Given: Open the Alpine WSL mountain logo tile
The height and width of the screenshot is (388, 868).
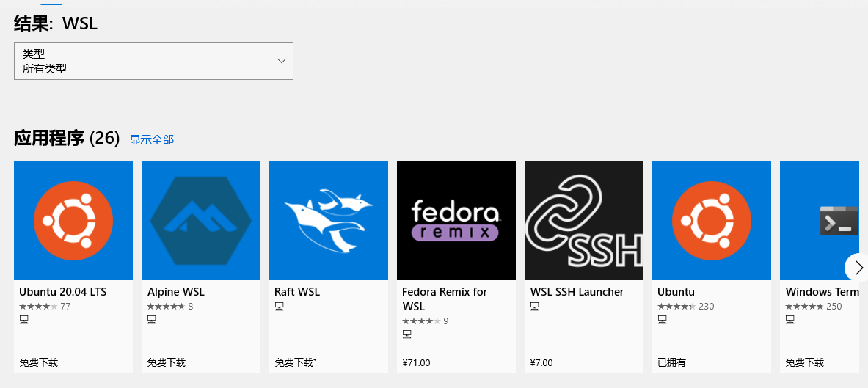Looking at the screenshot, I should (201, 220).
